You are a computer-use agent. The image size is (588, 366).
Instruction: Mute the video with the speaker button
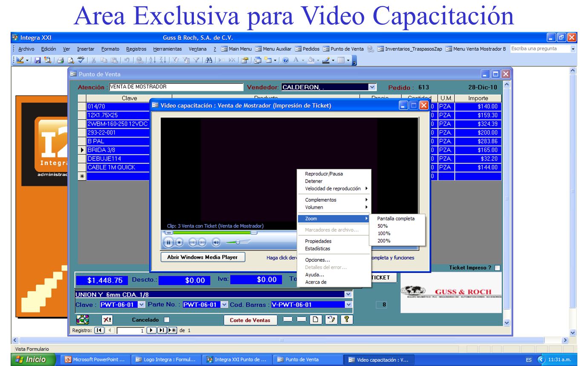[x=216, y=243]
